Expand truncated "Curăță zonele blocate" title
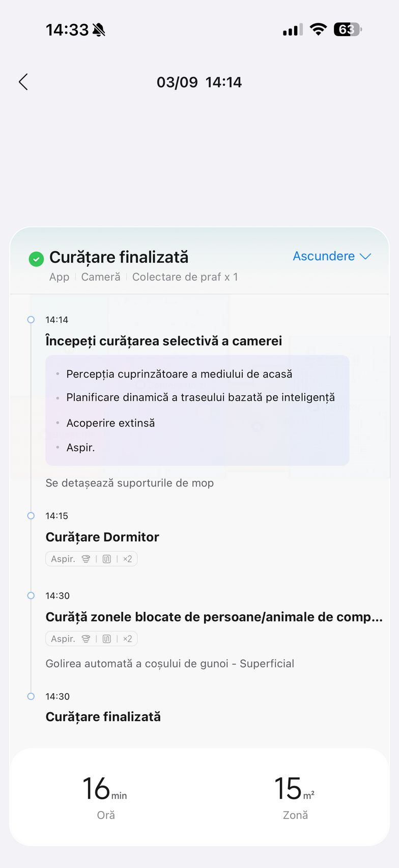Screen dimensions: 399x868 tap(214, 617)
